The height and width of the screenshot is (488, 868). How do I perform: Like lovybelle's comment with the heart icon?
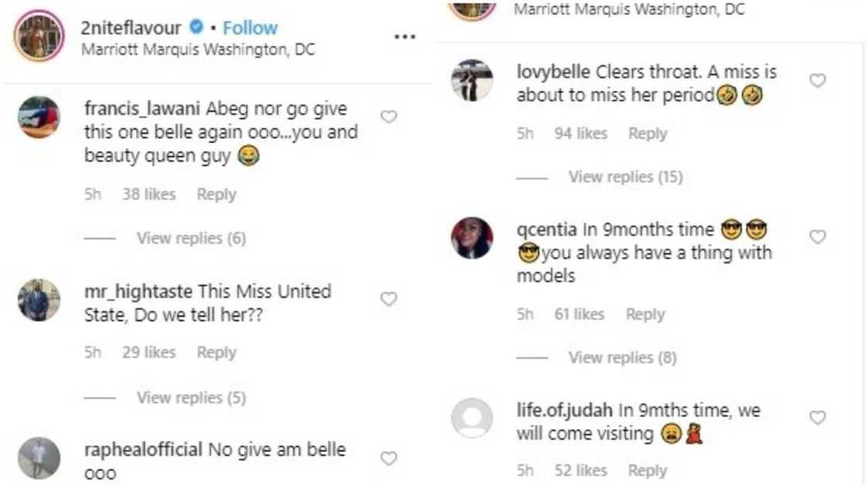818,80
